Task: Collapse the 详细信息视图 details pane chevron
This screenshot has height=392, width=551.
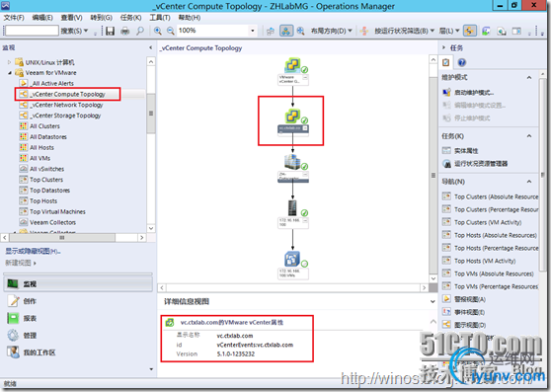Action: click(x=433, y=302)
